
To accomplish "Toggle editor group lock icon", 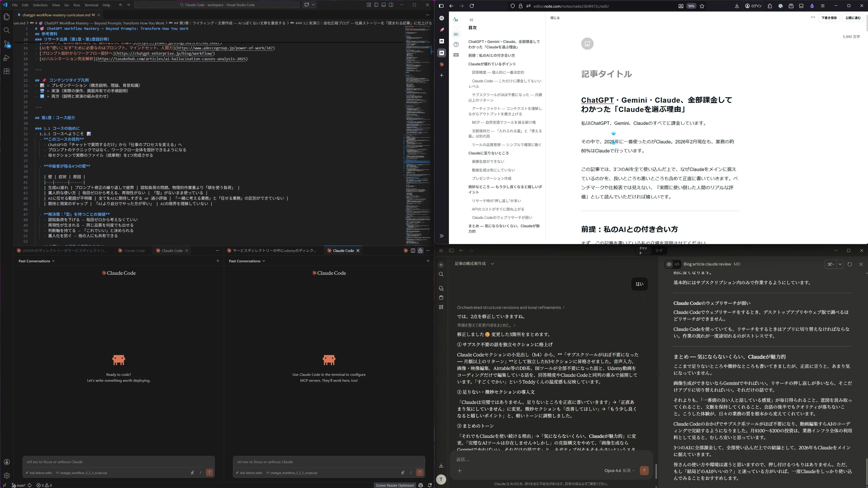I will click(x=420, y=250).
